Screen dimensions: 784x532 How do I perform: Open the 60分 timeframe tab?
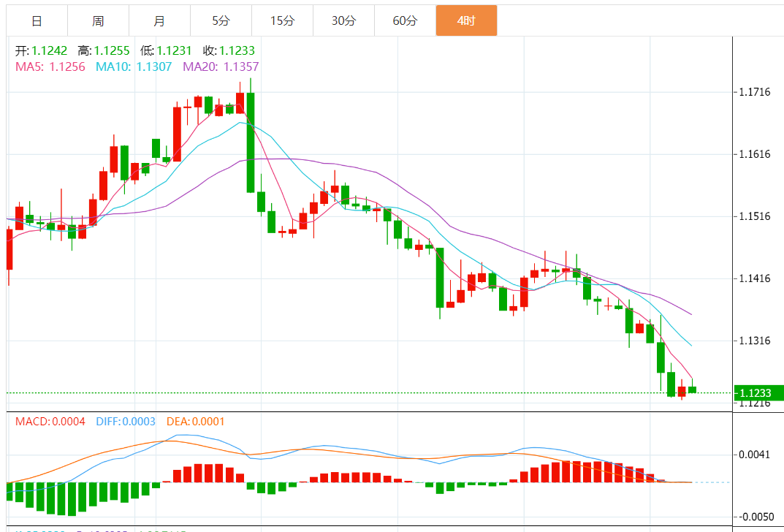(x=405, y=20)
